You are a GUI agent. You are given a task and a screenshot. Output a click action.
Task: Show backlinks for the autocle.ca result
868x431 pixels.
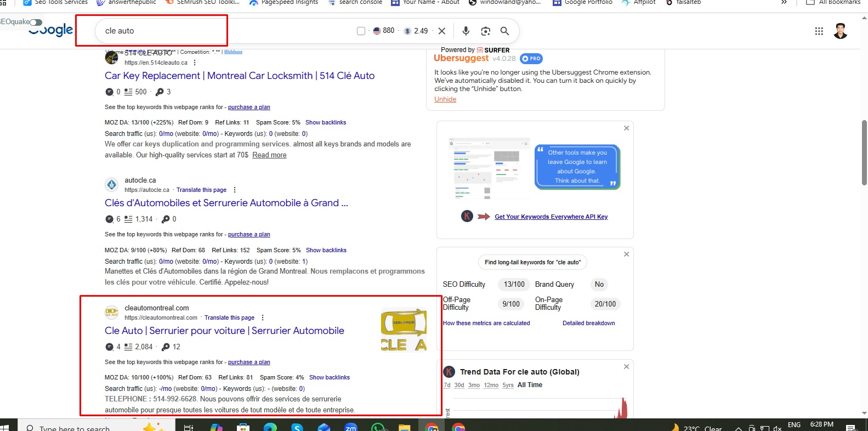pyautogui.click(x=326, y=250)
